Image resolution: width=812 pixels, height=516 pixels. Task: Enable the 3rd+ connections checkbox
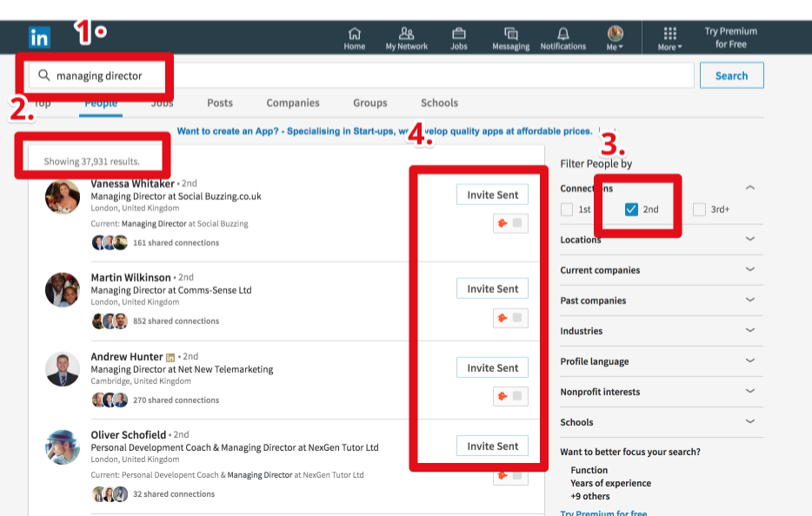699,209
